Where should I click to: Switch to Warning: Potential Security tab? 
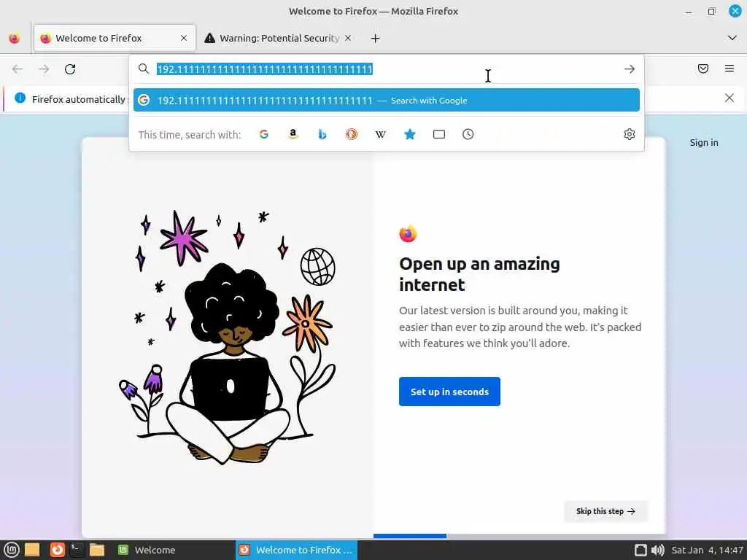click(279, 38)
